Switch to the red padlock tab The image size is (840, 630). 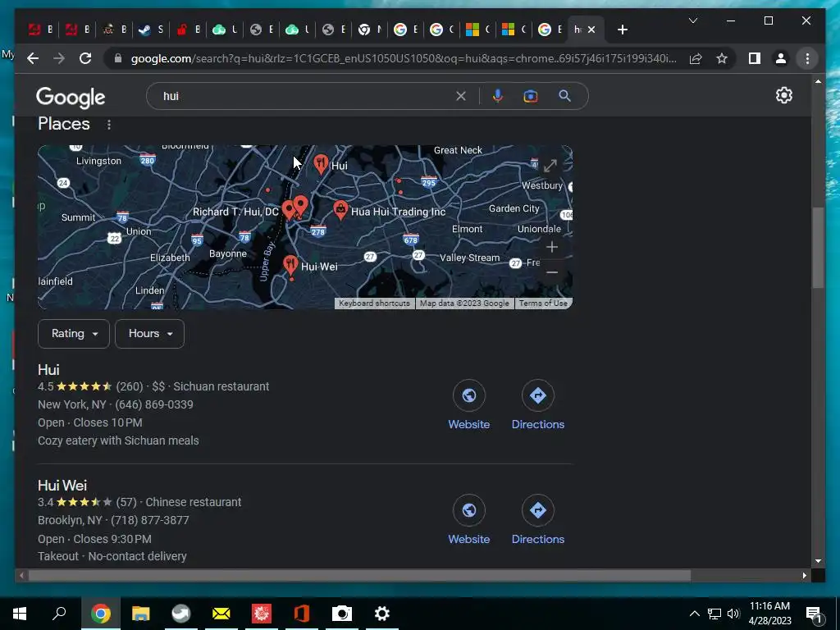coord(188,30)
